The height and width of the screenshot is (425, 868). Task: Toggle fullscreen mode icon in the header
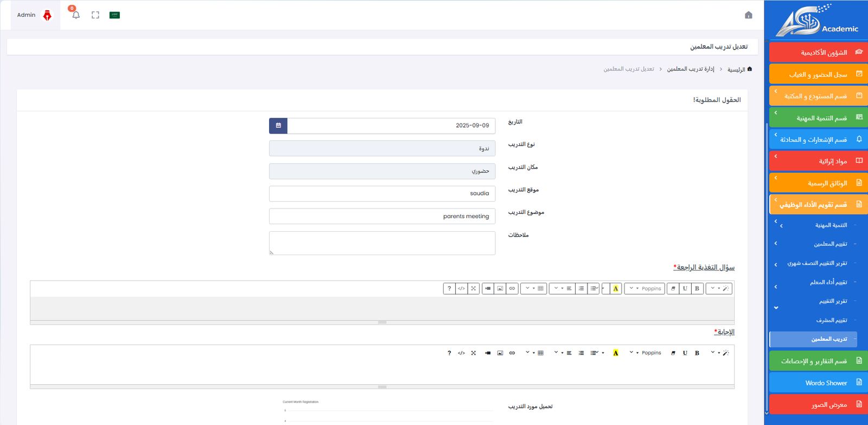point(95,15)
